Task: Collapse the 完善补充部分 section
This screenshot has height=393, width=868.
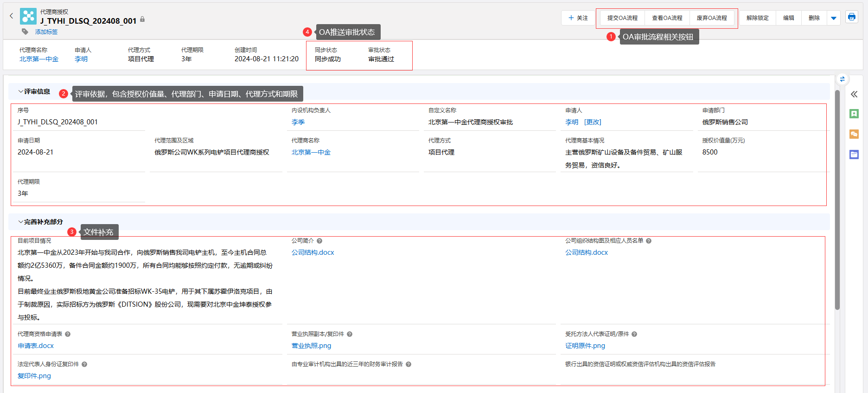Action: (21, 222)
